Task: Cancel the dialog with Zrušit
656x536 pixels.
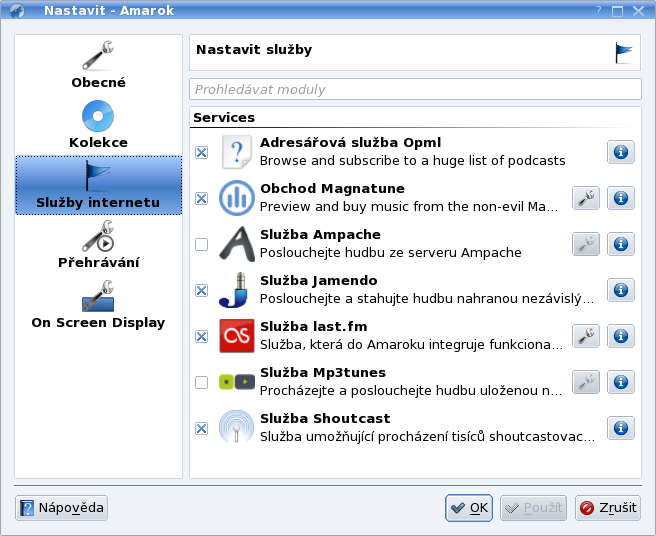Action: point(608,508)
